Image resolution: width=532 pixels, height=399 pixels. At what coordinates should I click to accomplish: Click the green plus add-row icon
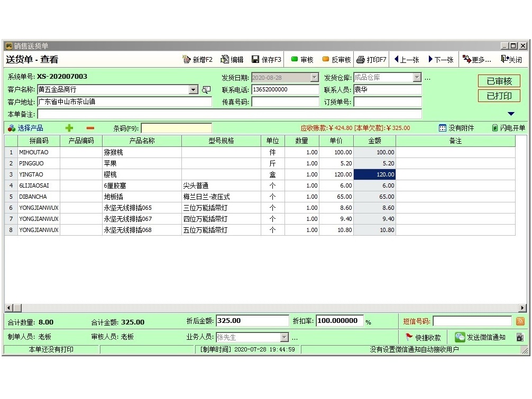(x=69, y=128)
